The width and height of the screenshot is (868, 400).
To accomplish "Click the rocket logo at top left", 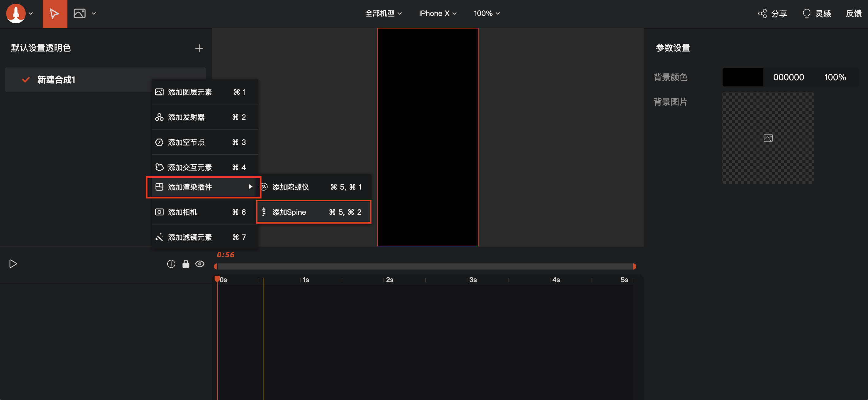I will coord(16,13).
